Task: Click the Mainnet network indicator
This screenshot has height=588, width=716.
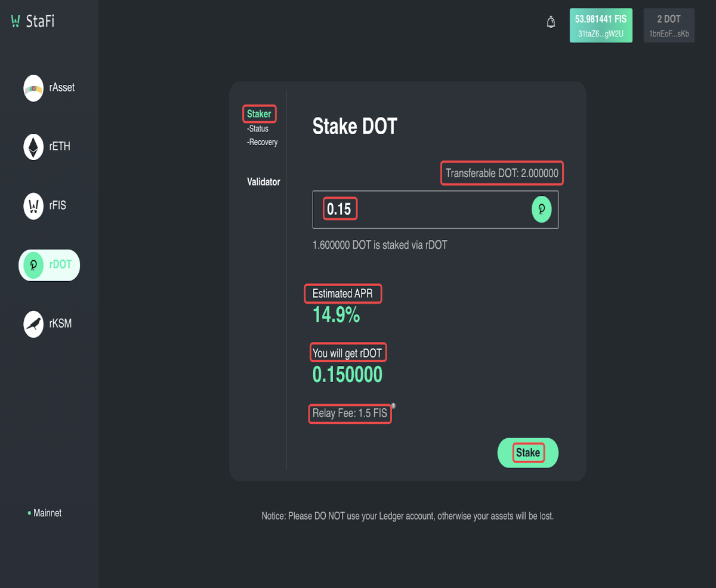Action: click(x=45, y=513)
